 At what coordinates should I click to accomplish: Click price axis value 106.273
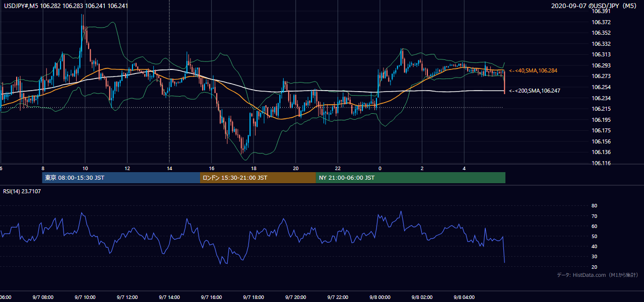pyautogui.click(x=601, y=77)
